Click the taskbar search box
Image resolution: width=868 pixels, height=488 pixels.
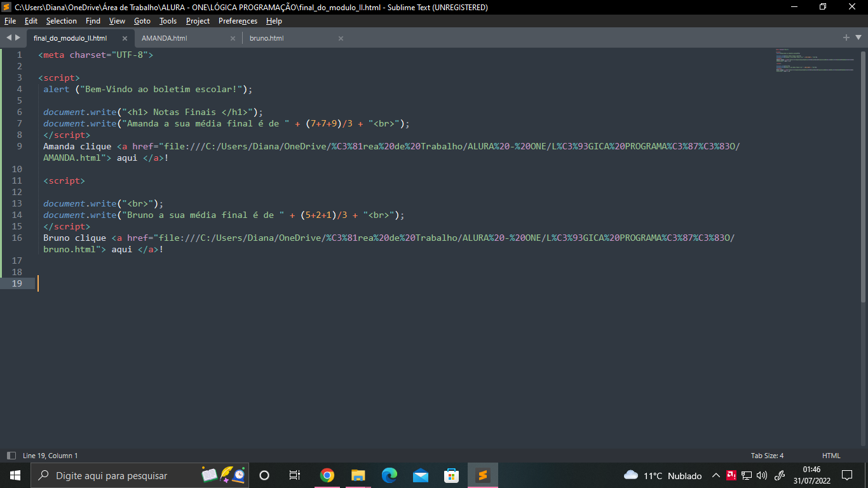(140, 475)
